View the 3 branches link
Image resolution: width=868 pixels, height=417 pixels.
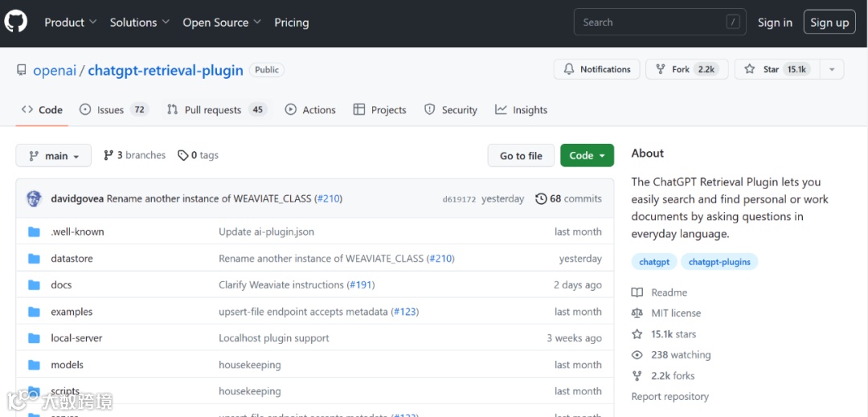(x=134, y=155)
